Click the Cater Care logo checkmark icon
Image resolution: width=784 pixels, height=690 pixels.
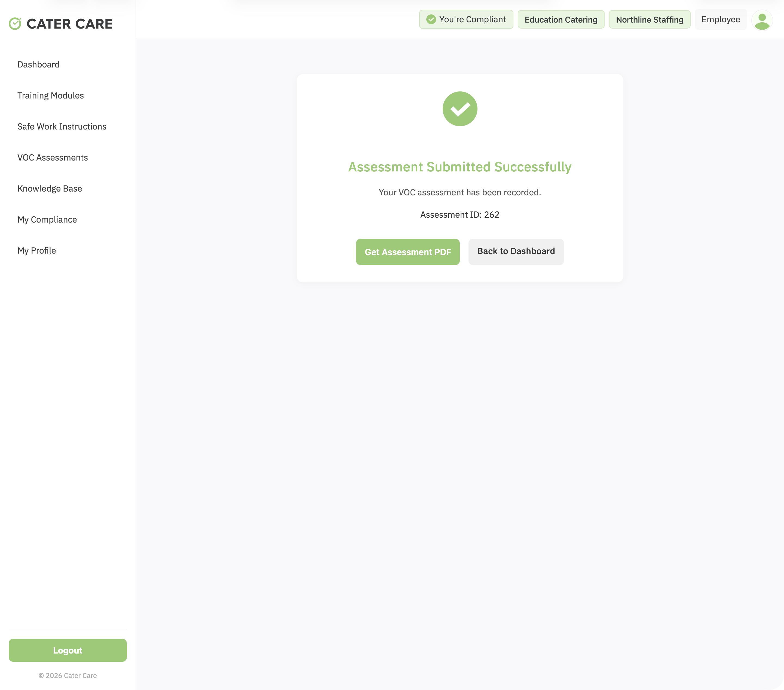[x=15, y=24]
